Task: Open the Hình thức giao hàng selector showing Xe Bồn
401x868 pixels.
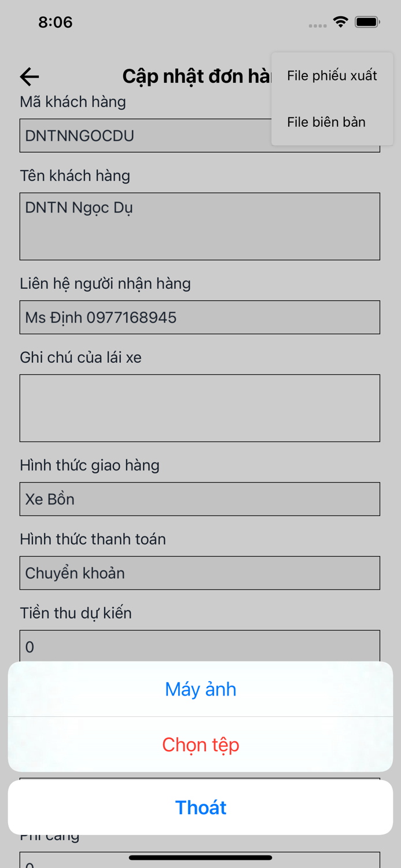Action: point(200,499)
